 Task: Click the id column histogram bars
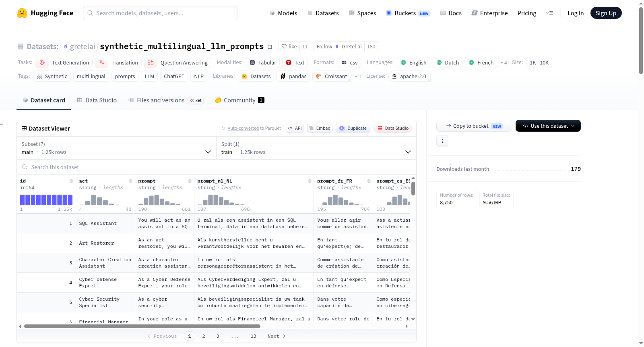[46, 200]
